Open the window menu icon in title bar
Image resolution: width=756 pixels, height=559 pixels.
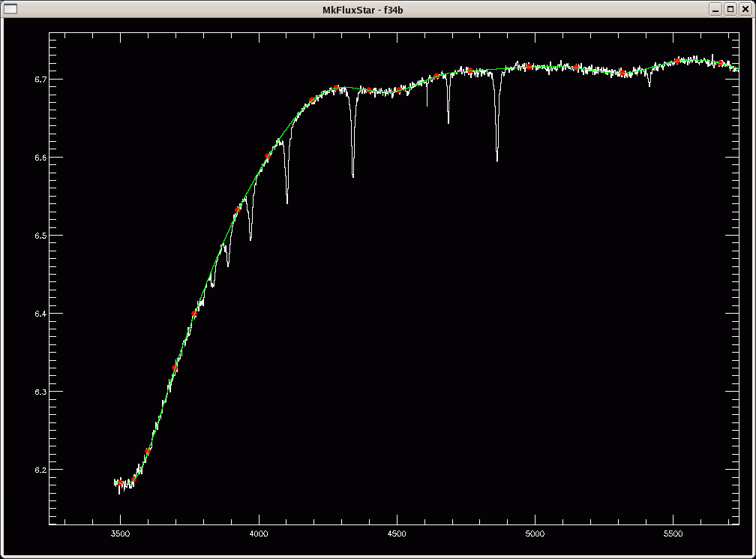pyautogui.click(x=10, y=8)
